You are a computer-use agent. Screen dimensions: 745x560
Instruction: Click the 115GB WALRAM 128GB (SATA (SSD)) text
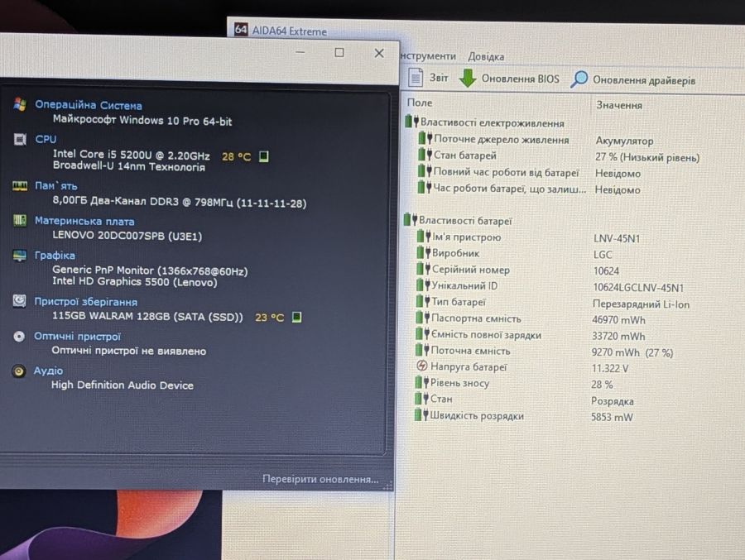click(147, 316)
